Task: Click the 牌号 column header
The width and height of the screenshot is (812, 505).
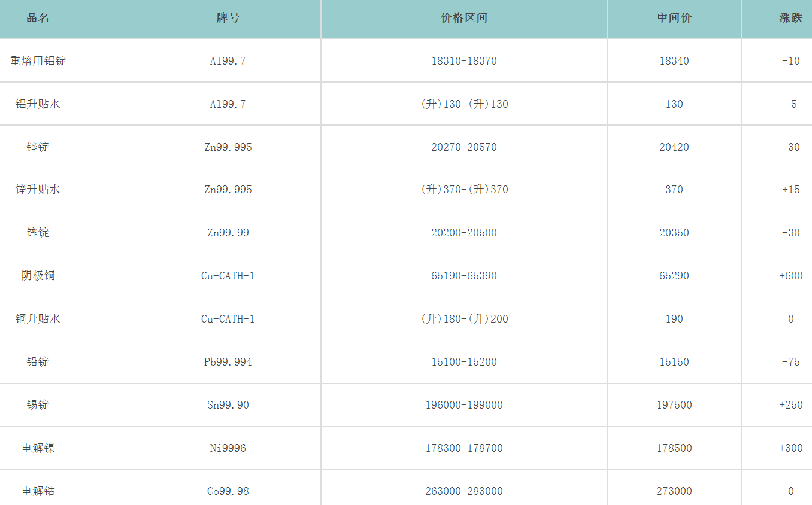Action: click(x=228, y=18)
